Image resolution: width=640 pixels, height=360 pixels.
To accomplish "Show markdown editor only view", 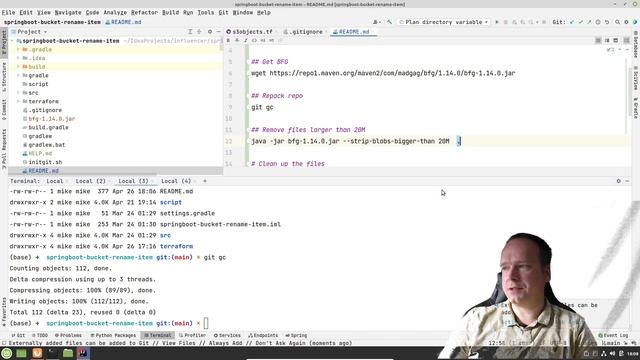I will pos(598,40).
